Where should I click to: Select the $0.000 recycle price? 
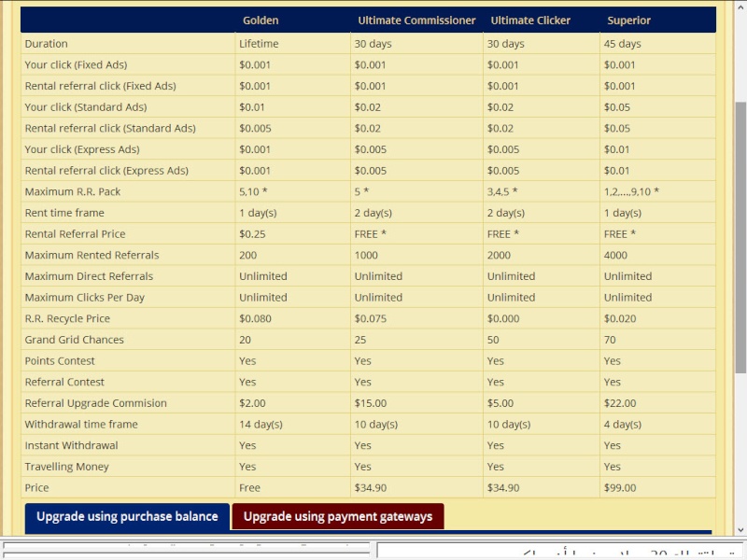[x=503, y=318]
